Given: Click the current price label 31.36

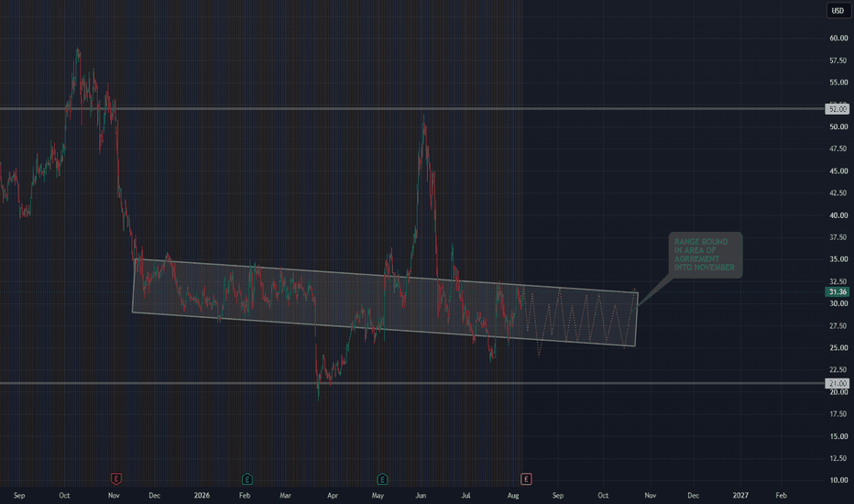Looking at the screenshot, I should [838, 292].
